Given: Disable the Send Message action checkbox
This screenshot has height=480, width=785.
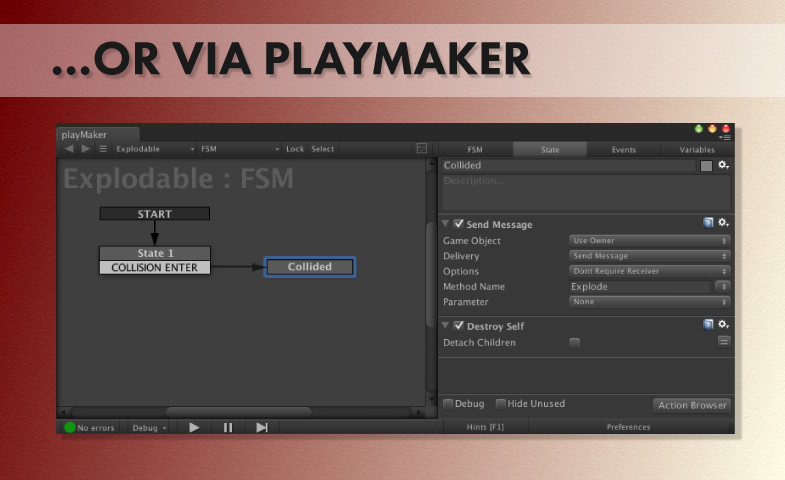Looking at the screenshot, I should pyautogui.click(x=458, y=224).
